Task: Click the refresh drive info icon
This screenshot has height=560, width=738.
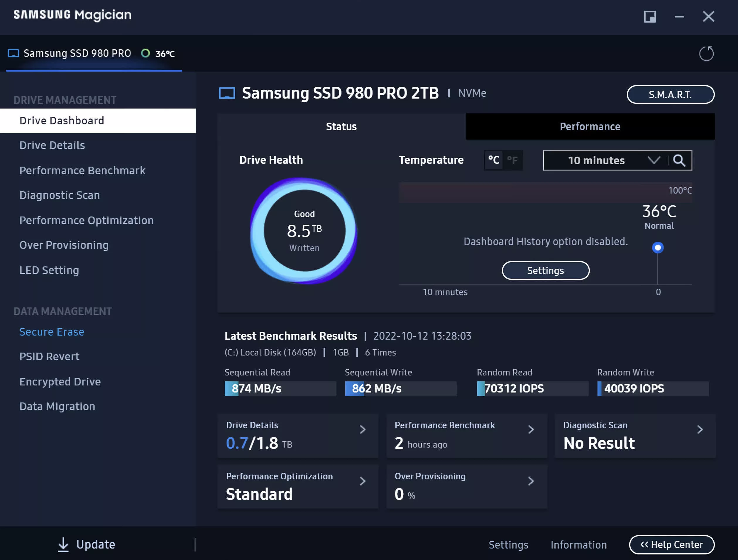Action: click(x=706, y=53)
